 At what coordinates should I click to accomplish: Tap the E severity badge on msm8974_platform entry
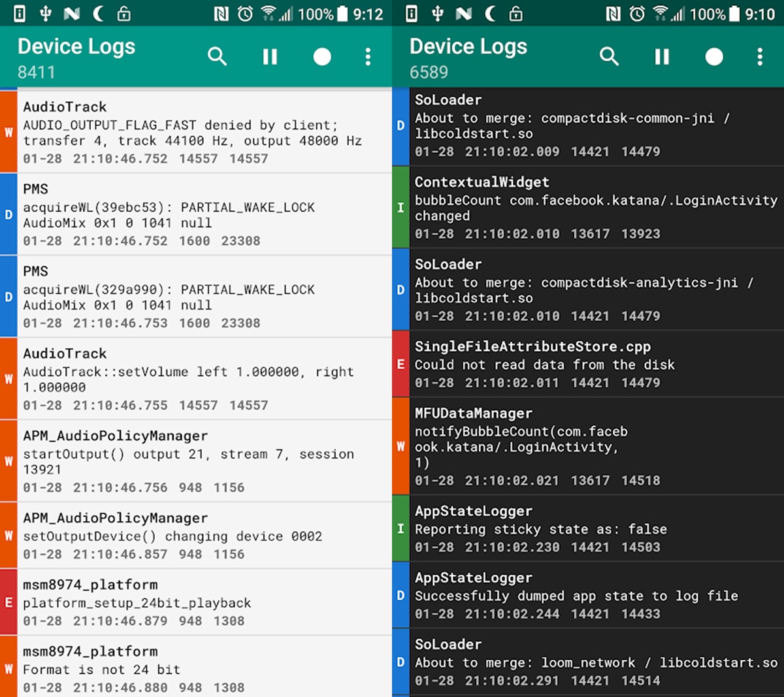(8, 602)
